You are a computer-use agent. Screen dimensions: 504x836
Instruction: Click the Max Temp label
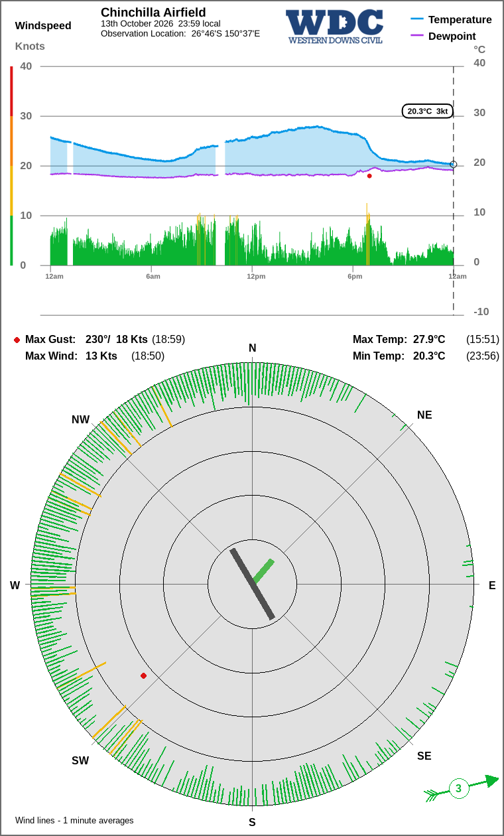pos(380,339)
